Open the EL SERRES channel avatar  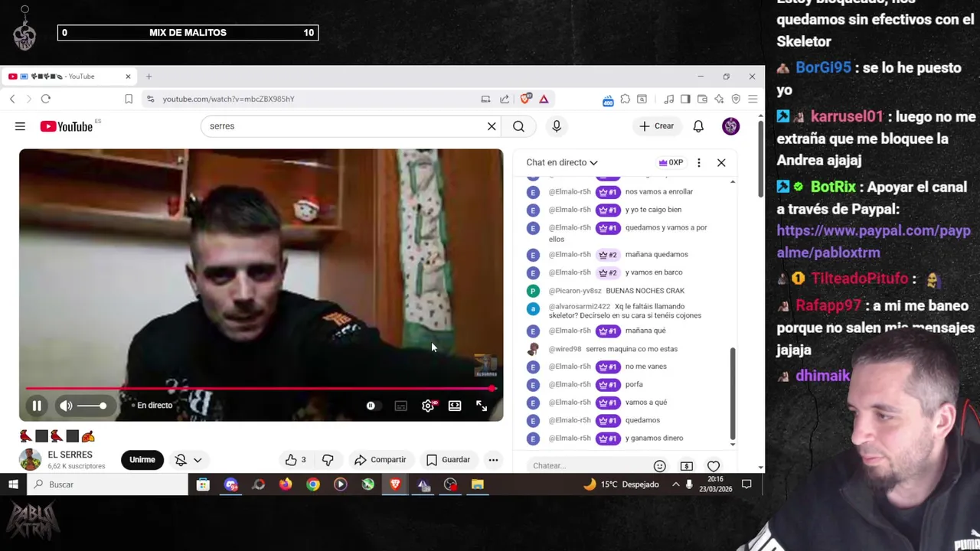click(x=30, y=459)
